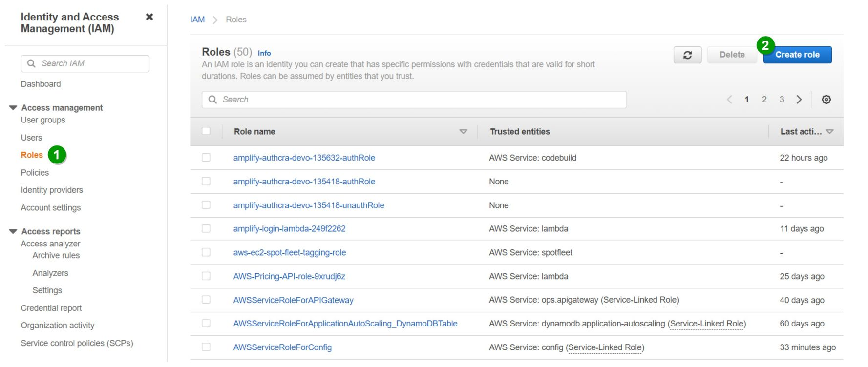This screenshot has height=367, width=868.
Task: Jump to page 3 of roles
Action: pyautogui.click(x=782, y=100)
